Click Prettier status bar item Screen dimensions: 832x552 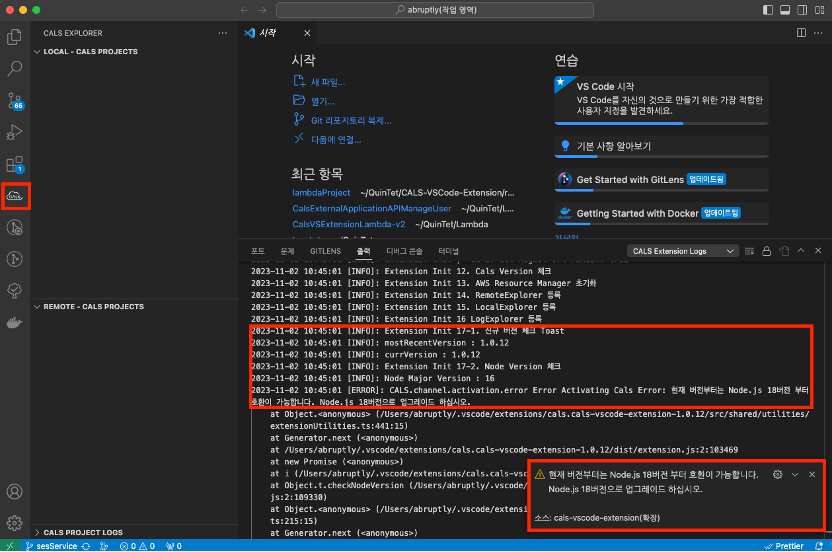pos(784,546)
